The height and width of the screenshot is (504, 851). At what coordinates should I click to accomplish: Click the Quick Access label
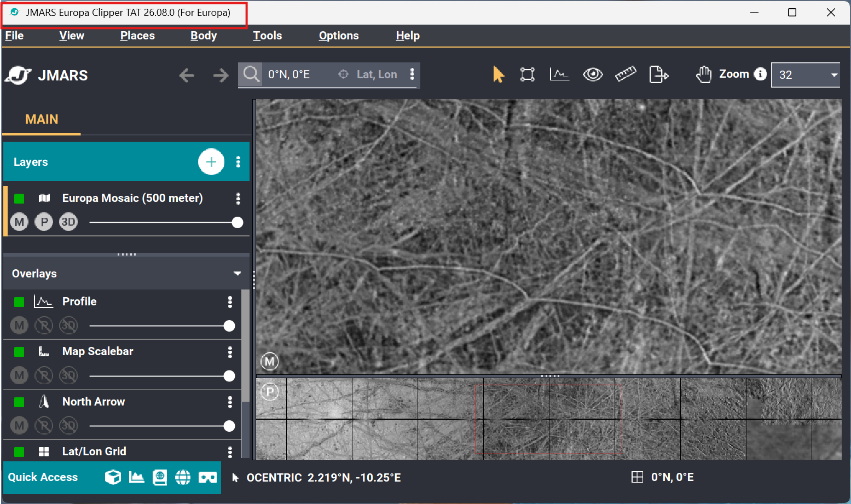click(43, 477)
